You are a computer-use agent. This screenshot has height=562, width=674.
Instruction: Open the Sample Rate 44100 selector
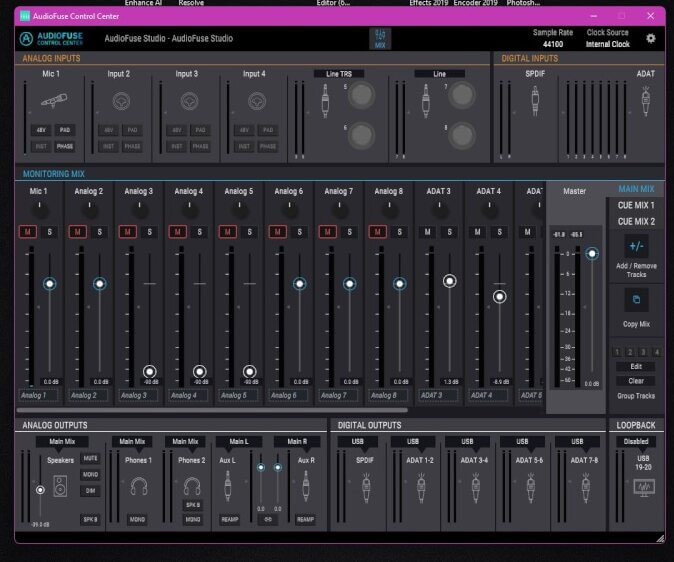553,44
